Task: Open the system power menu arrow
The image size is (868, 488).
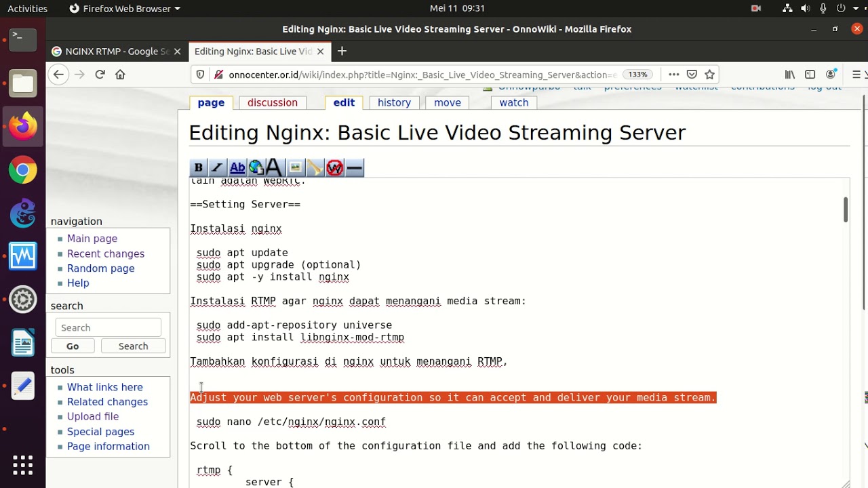Action: click(x=856, y=8)
